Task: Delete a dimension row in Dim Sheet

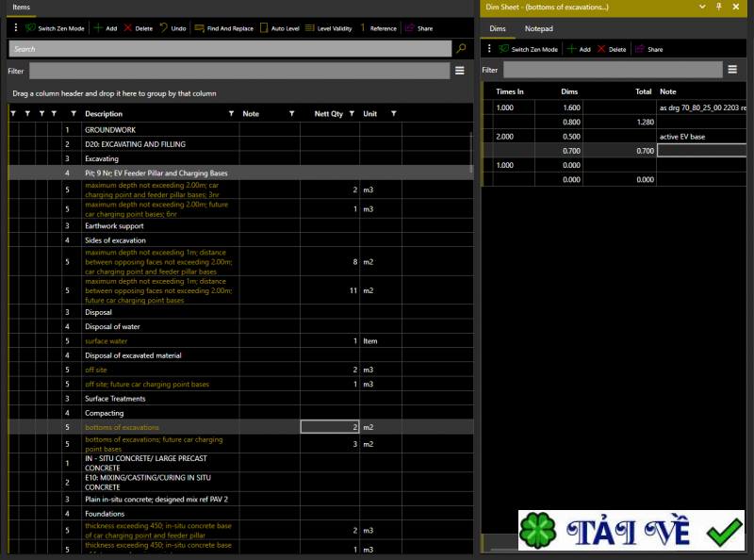Action: 612,49
